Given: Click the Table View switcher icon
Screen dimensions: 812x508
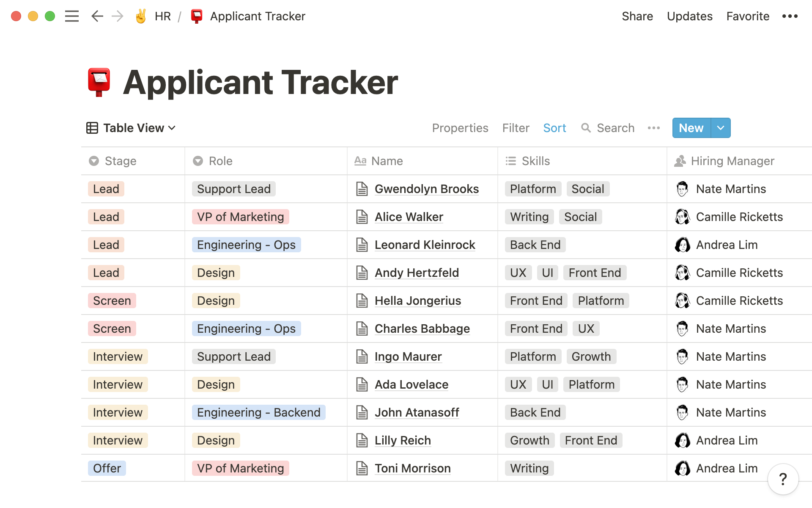Looking at the screenshot, I should [92, 127].
